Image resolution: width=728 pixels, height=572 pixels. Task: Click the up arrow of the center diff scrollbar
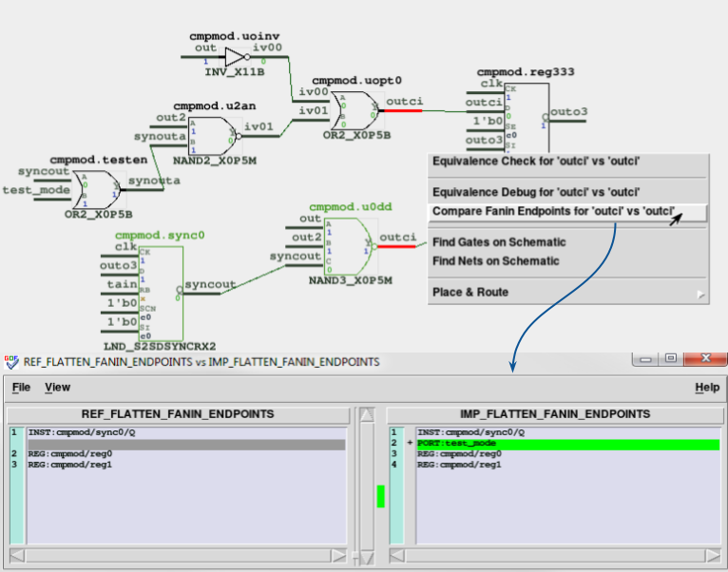point(367,415)
